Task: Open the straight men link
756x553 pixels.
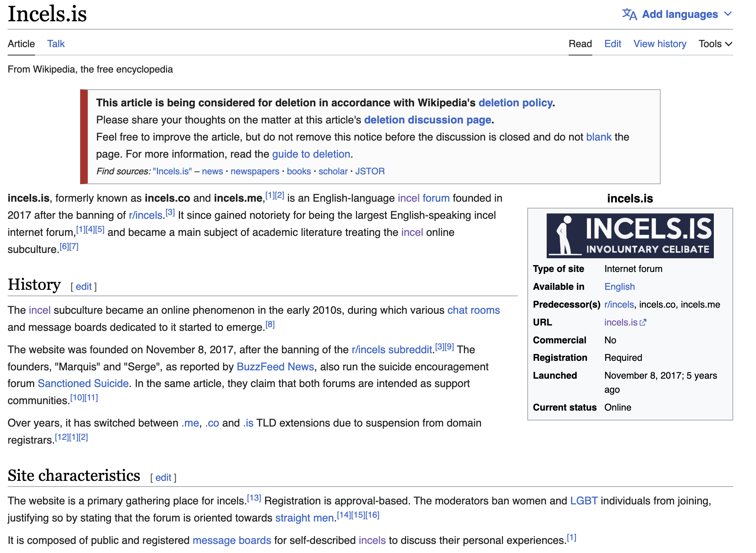Action: click(x=305, y=518)
